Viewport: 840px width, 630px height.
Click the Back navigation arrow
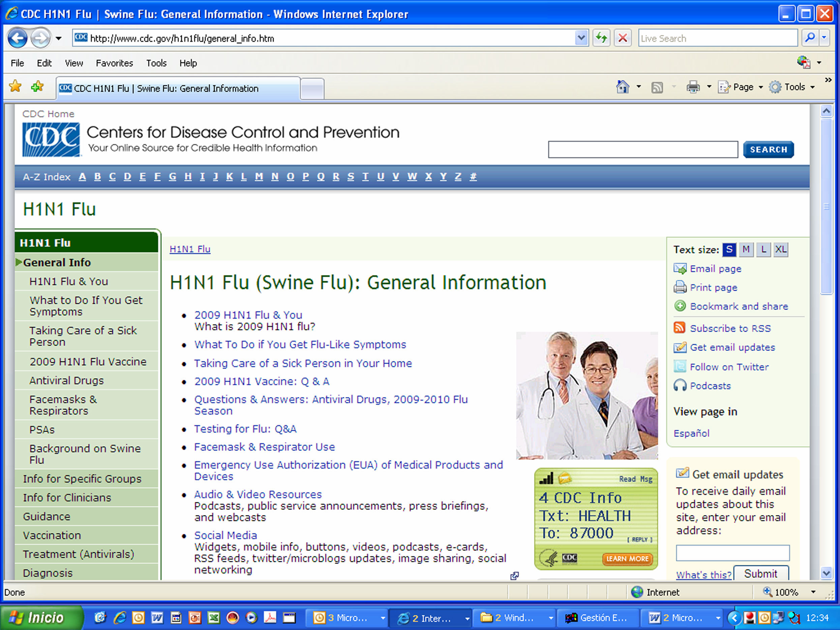[18, 38]
